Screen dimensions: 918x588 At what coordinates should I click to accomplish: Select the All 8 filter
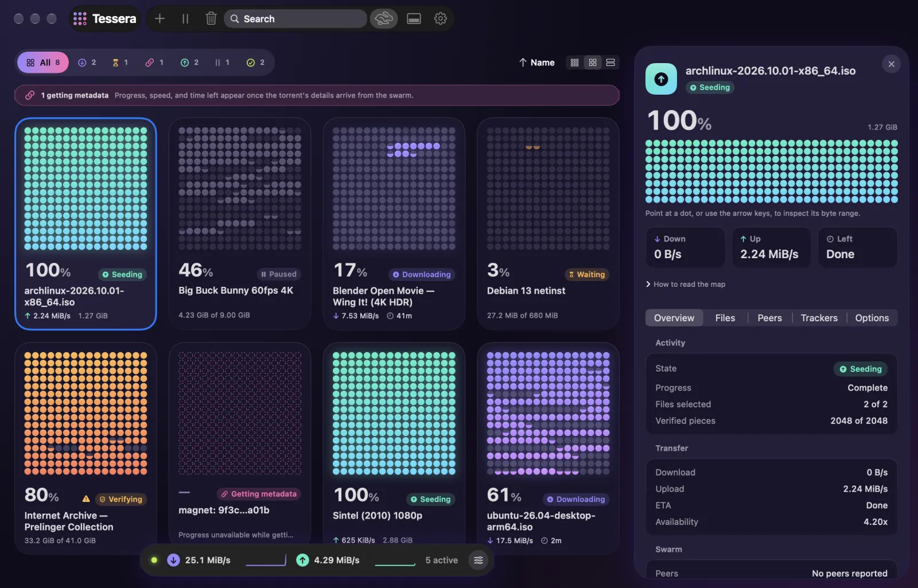coord(43,63)
